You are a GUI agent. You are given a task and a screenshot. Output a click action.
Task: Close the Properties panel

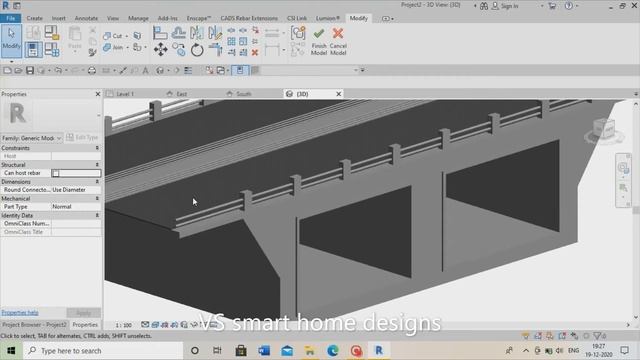click(x=98, y=94)
